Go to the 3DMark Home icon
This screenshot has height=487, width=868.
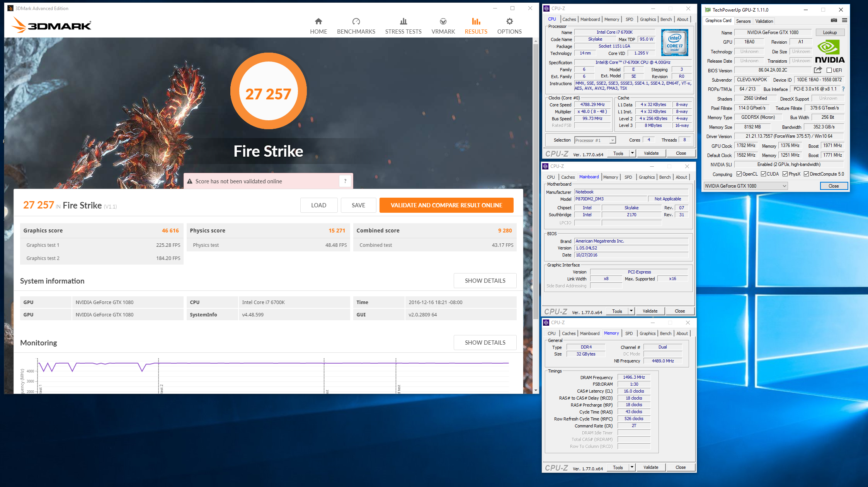(x=318, y=21)
